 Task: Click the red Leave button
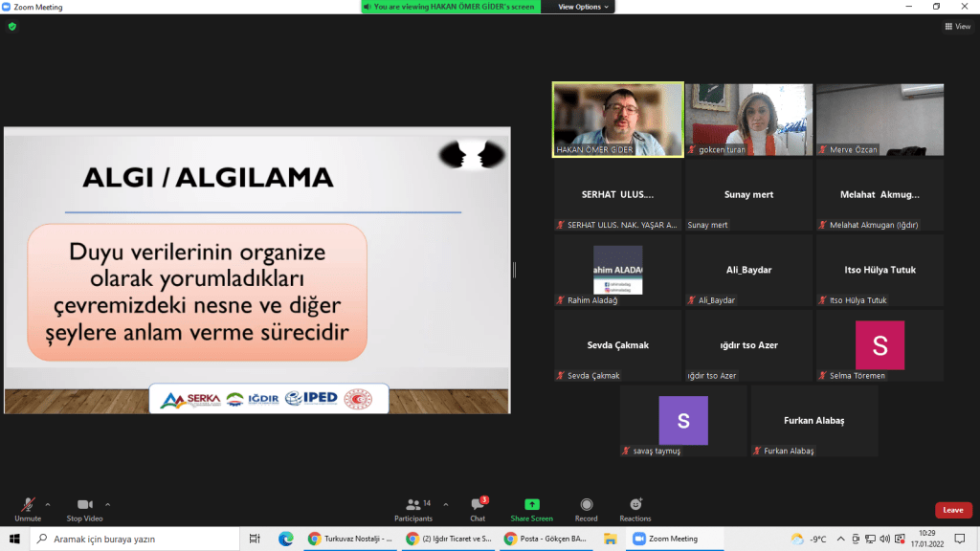click(x=952, y=510)
